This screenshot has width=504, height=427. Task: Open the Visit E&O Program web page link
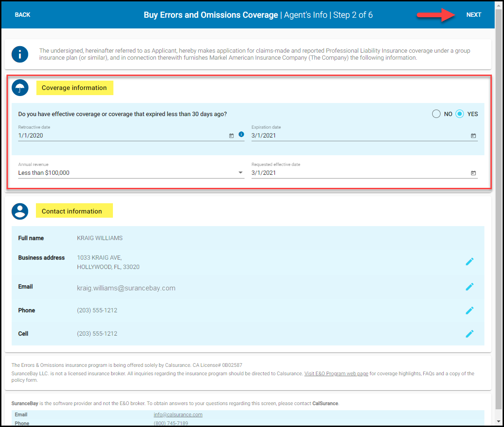coord(336,374)
